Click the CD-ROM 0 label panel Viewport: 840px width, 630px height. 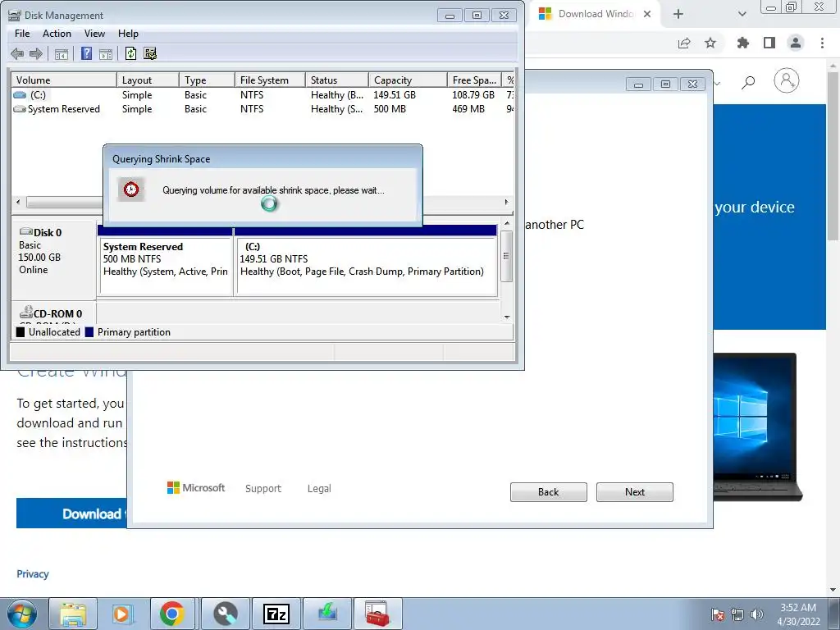click(x=53, y=313)
